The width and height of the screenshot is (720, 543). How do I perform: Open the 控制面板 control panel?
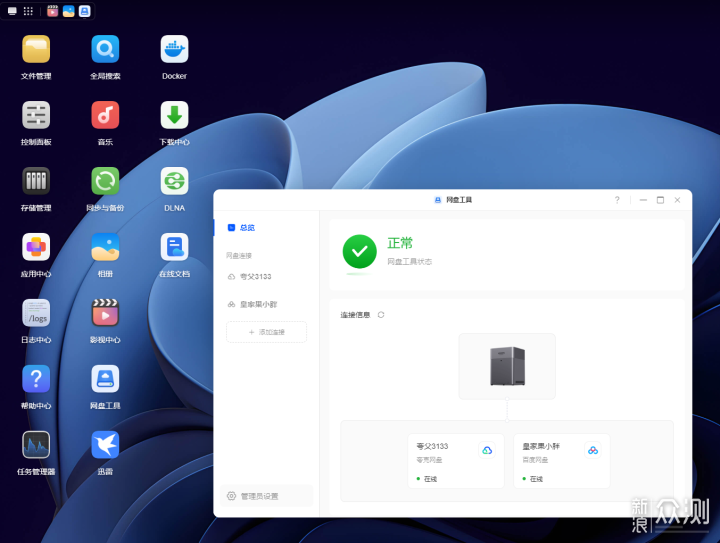[36, 115]
